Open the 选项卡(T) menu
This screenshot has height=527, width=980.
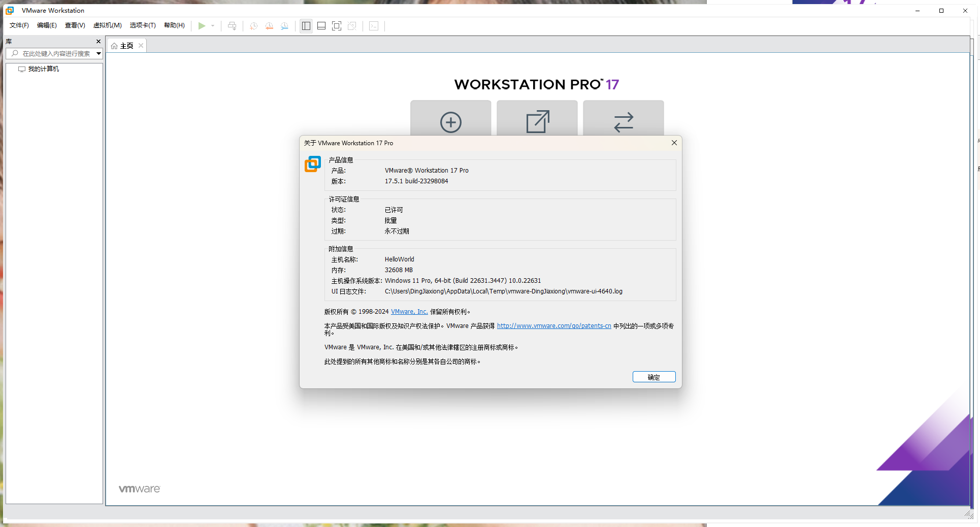[x=143, y=25]
